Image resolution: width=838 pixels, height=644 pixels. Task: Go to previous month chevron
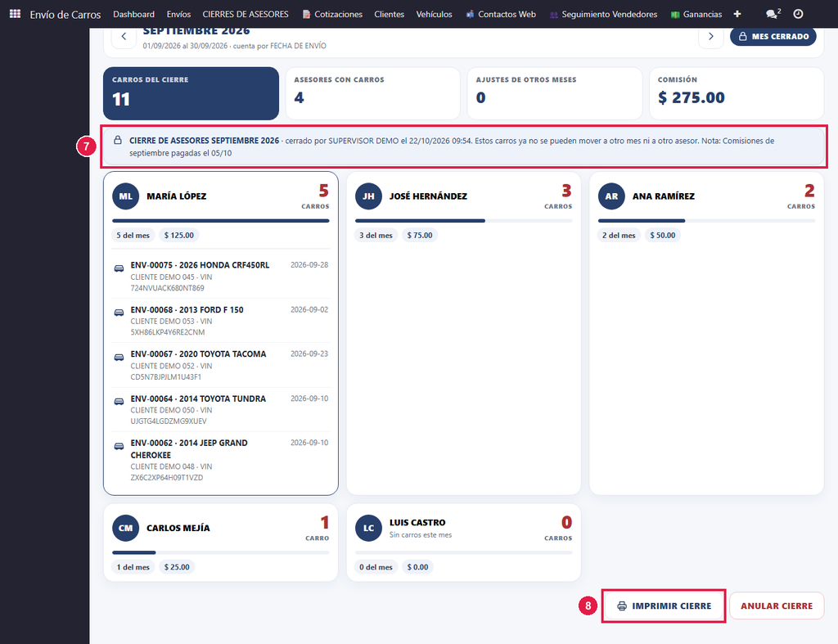[x=124, y=36]
